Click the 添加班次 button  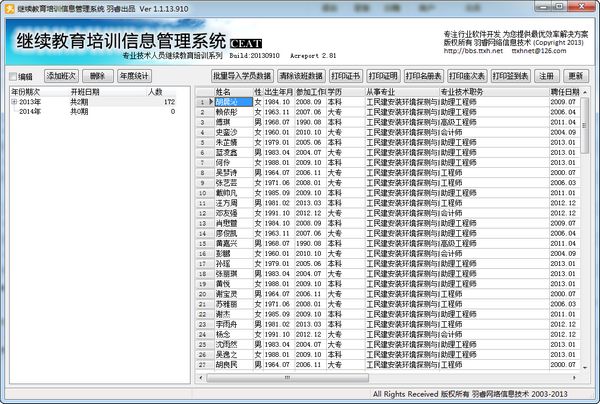click(59, 76)
